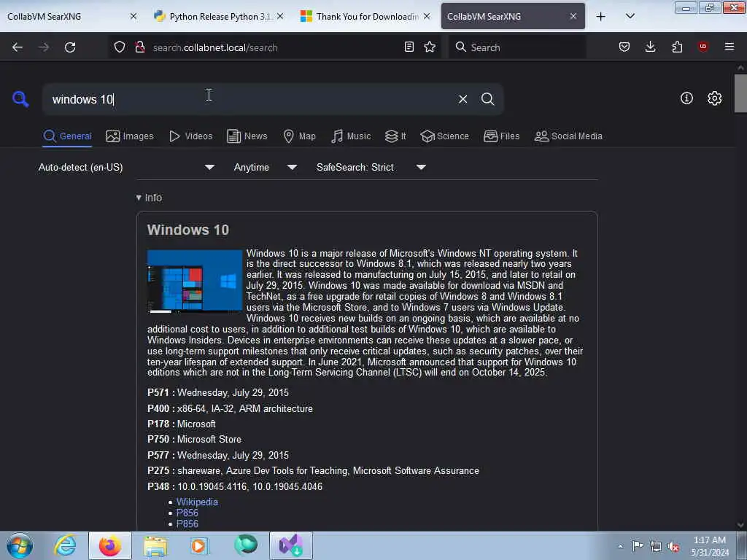The image size is (747, 560).
Task: Click the P750 Microsoft Store row
Action: [194, 439]
